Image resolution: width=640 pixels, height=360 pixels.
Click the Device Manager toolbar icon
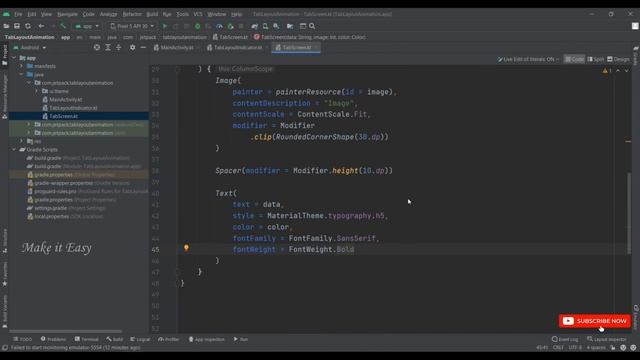pyautogui.click(x=265, y=26)
